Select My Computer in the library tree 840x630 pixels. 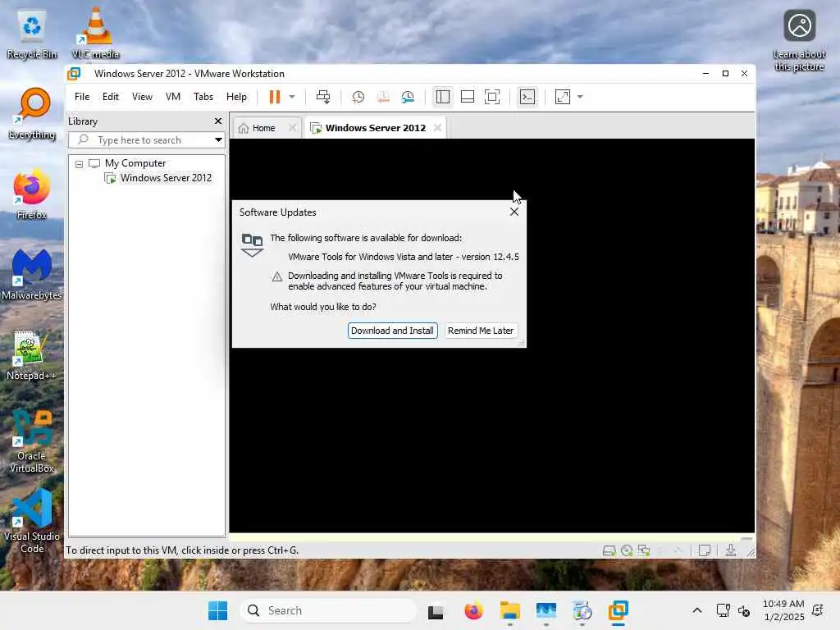(135, 163)
